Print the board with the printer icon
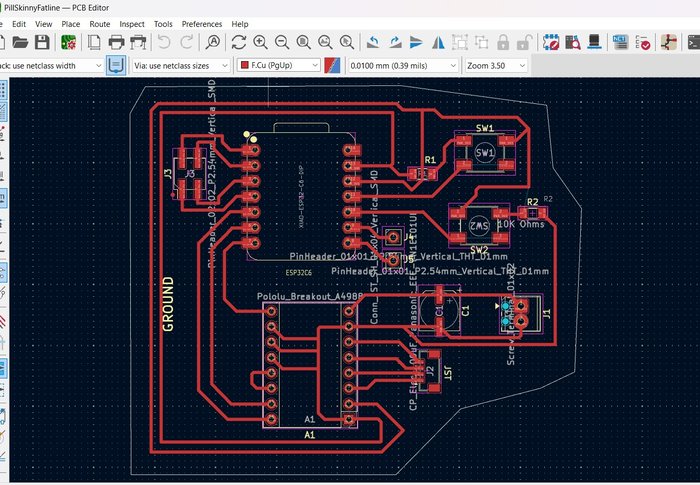The image size is (700, 485). [x=116, y=42]
